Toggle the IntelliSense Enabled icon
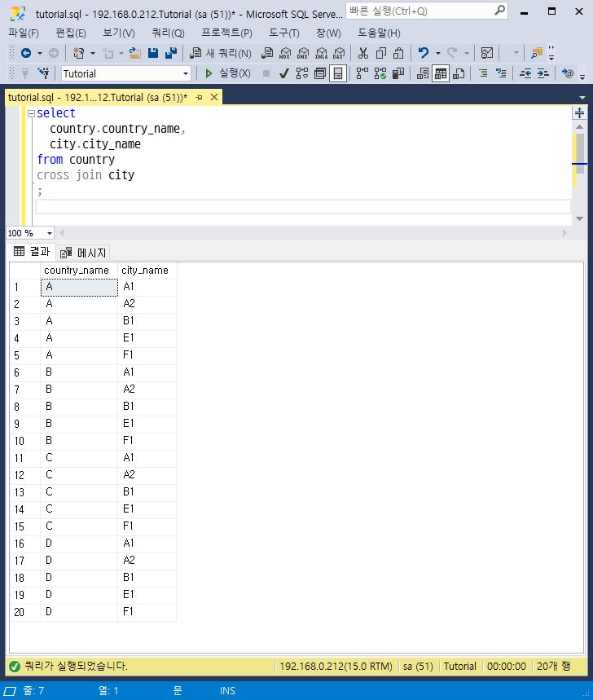Viewport: 593px width, 700px height. (x=338, y=73)
